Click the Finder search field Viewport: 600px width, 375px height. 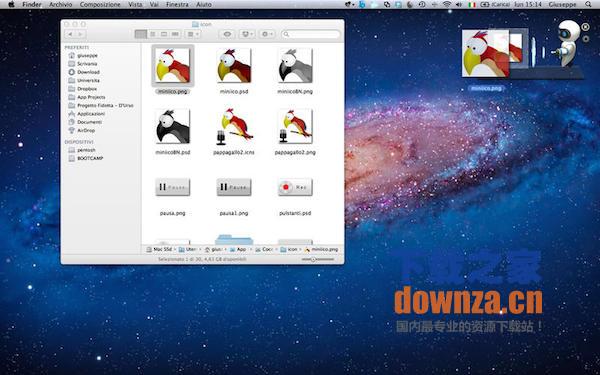311,34
